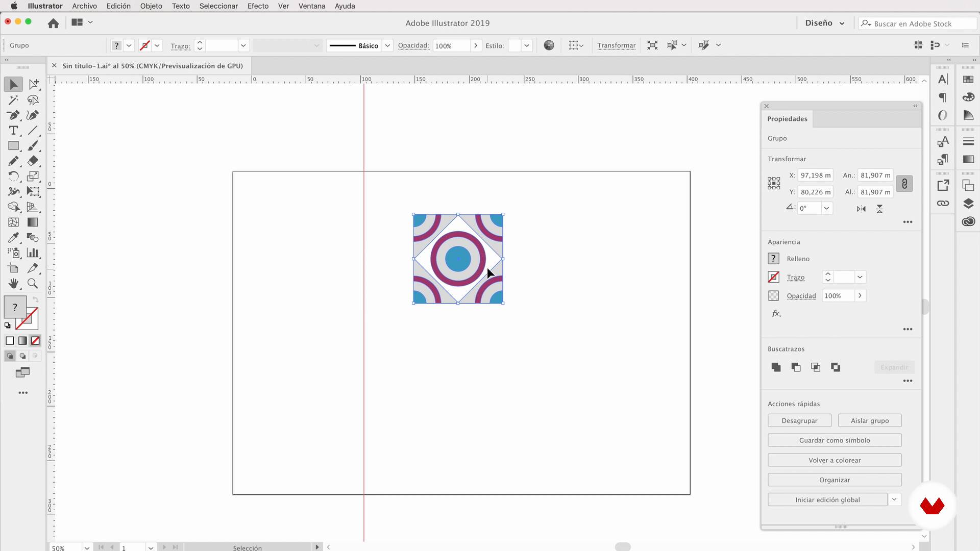Select the Zoom tool
The image size is (980, 551).
[x=33, y=284]
